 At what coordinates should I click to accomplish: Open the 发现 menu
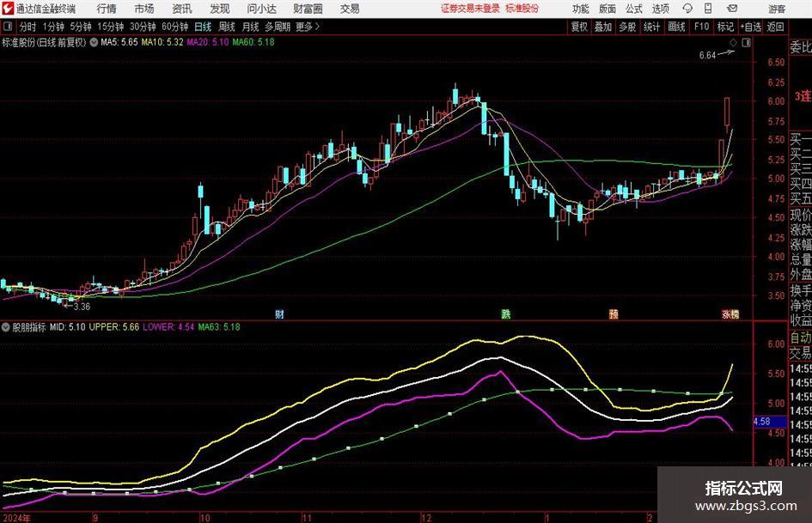click(x=220, y=9)
